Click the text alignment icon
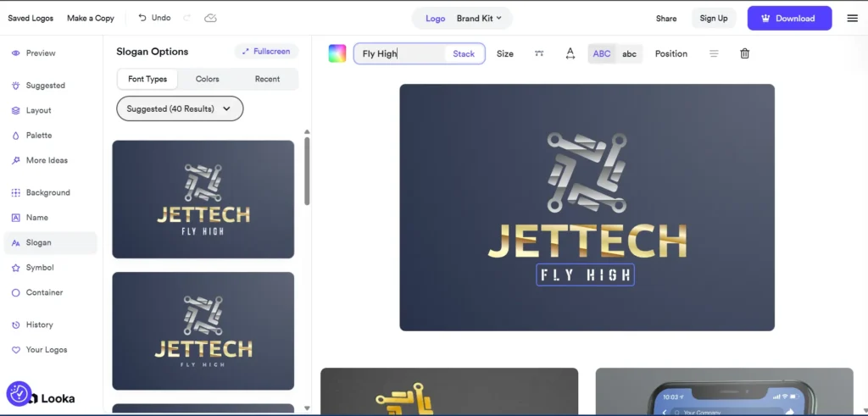This screenshot has height=416, width=868. [714, 53]
